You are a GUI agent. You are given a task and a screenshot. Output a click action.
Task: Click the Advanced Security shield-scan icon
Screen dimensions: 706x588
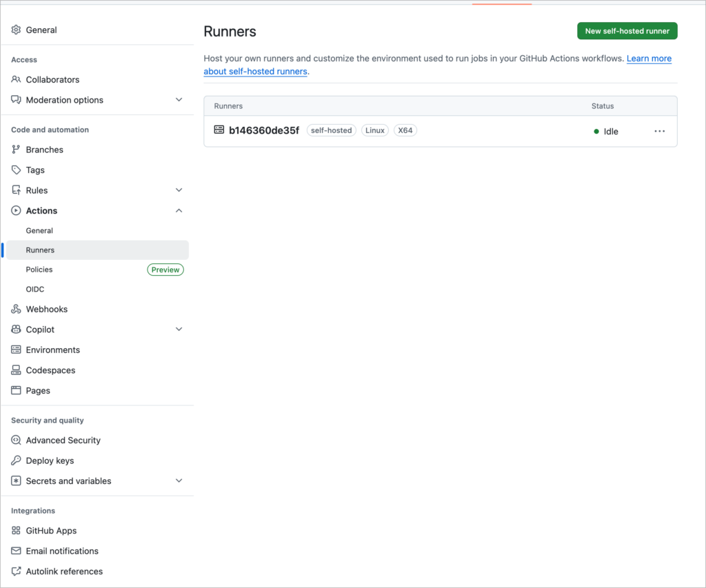(x=17, y=440)
